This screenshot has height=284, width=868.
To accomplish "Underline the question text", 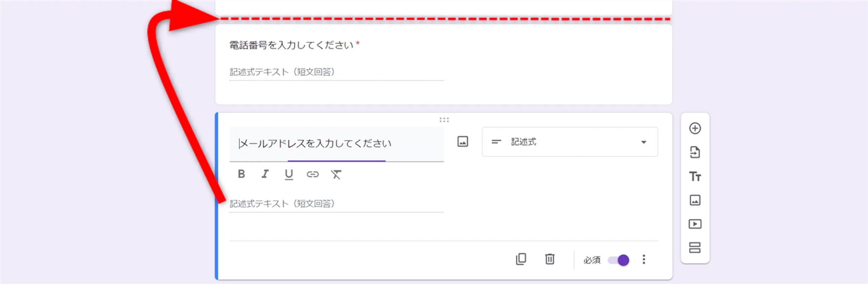I will coord(289,174).
